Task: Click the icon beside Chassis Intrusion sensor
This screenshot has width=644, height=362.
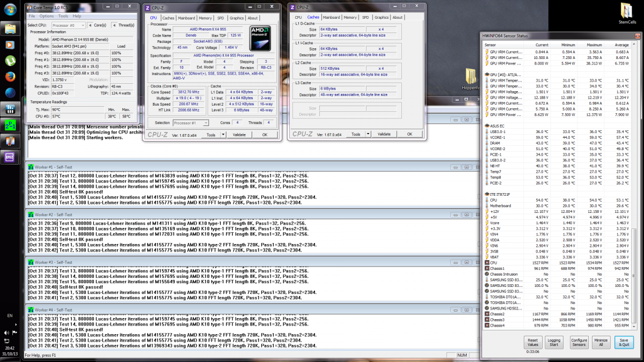Action: (x=487, y=274)
